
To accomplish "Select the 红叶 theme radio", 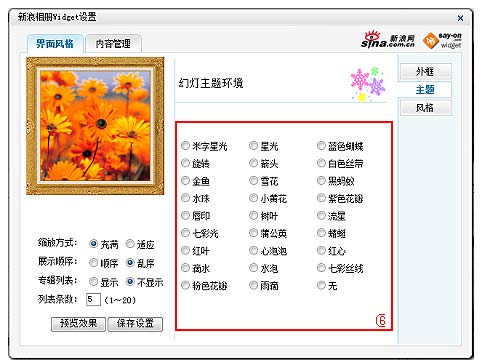I will (185, 250).
